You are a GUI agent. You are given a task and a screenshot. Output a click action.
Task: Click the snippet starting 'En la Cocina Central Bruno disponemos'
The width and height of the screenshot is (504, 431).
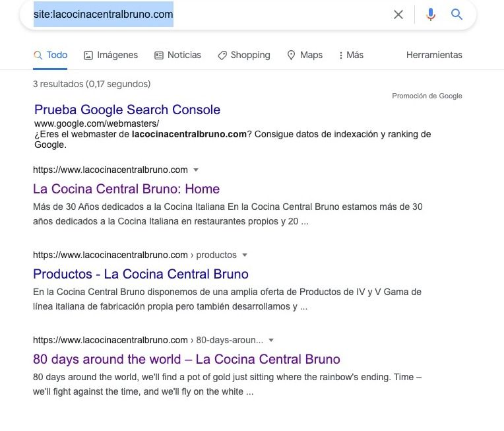click(227, 299)
